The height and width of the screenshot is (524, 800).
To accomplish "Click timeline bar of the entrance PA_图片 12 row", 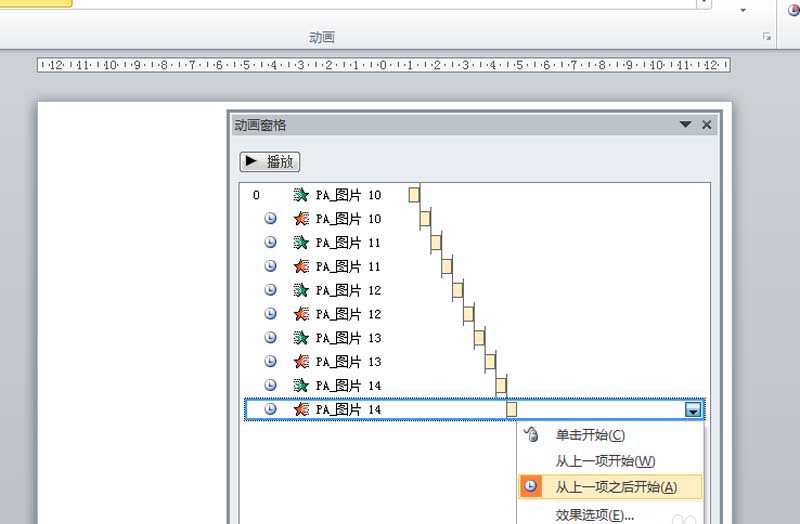I will click(x=458, y=290).
